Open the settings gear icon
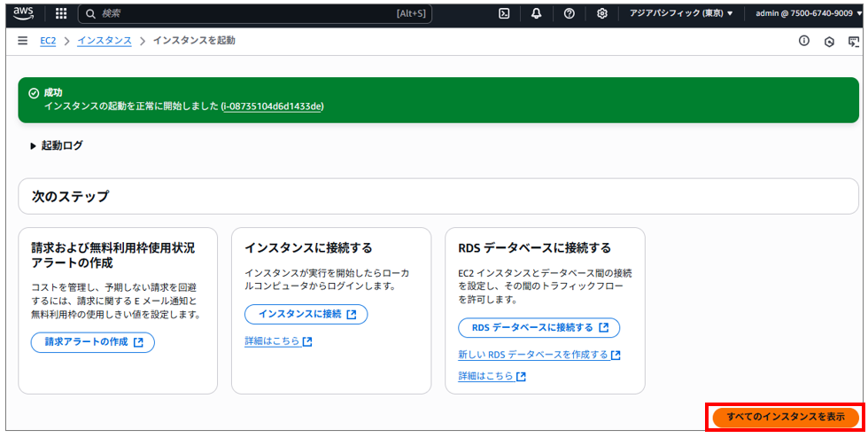The height and width of the screenshot is (438, 868). point(602,14)
